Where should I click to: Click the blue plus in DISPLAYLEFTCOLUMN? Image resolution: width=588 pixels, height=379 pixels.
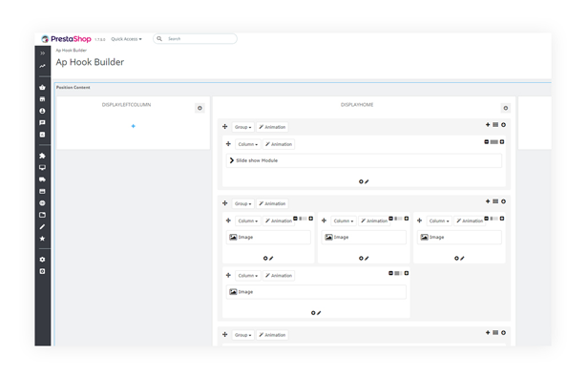133,126
